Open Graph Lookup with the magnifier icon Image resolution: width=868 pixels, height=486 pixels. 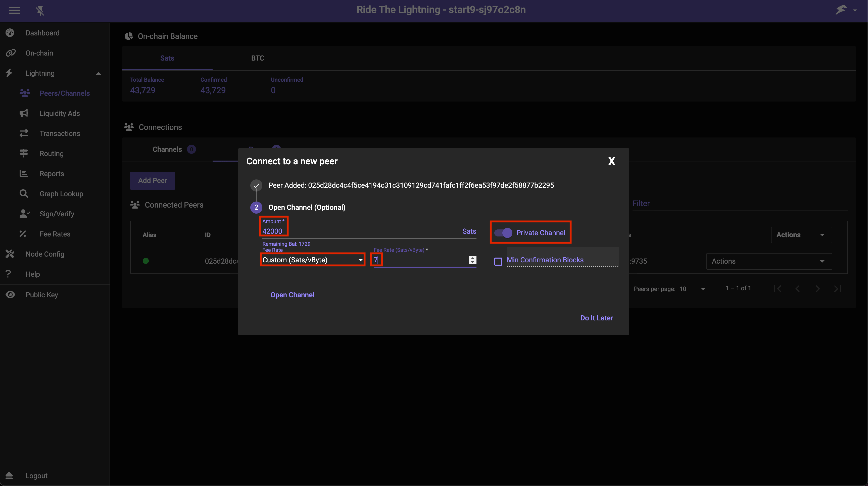click(24, 193)
